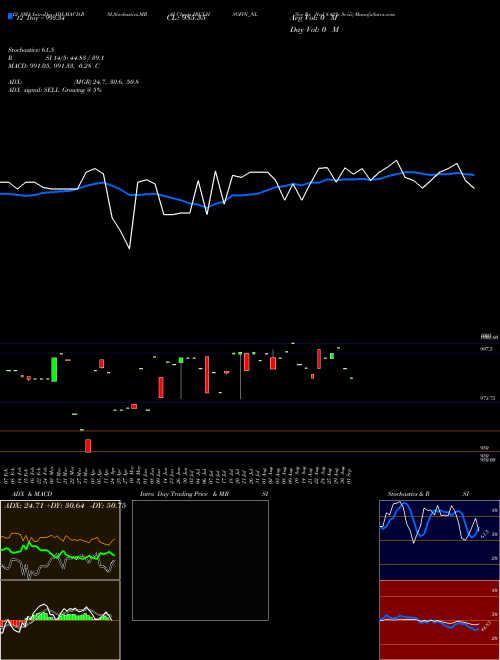Click the tall green candlestick near 02 Mar
This screenshot has height=660, width=500.
pyautogui.click(x=54, y=370)
